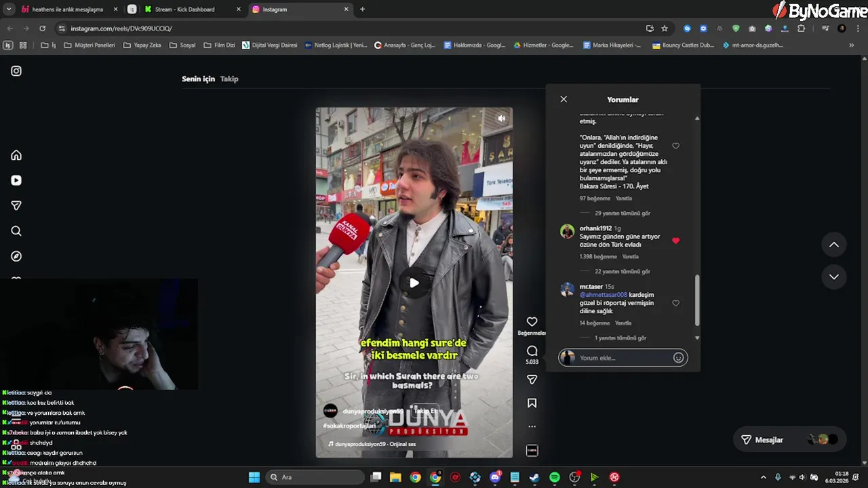Open the audio thumbnail below reel options
The width and height of the screenshot is (868, 488).
[x=532, y=450]
